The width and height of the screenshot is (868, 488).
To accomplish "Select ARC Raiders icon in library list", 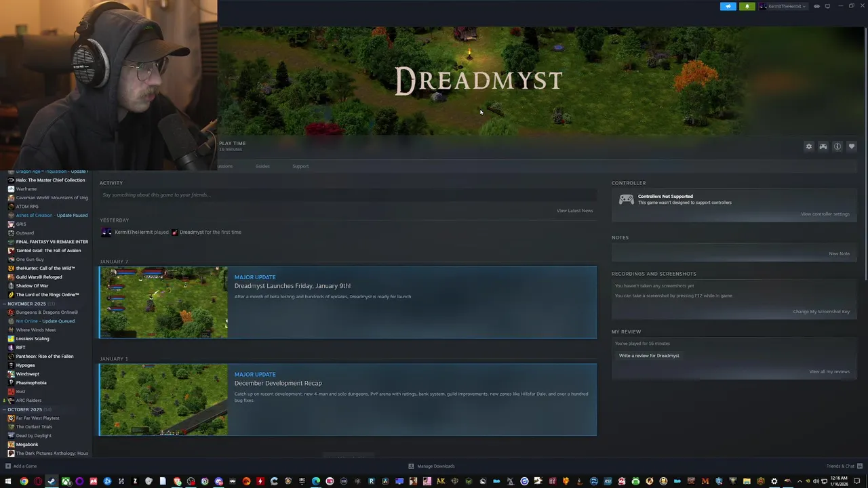I will coord(11,400).
